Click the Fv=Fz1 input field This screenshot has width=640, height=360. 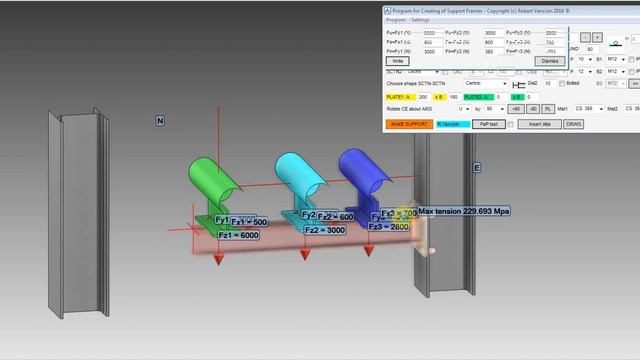pos(433,33)
